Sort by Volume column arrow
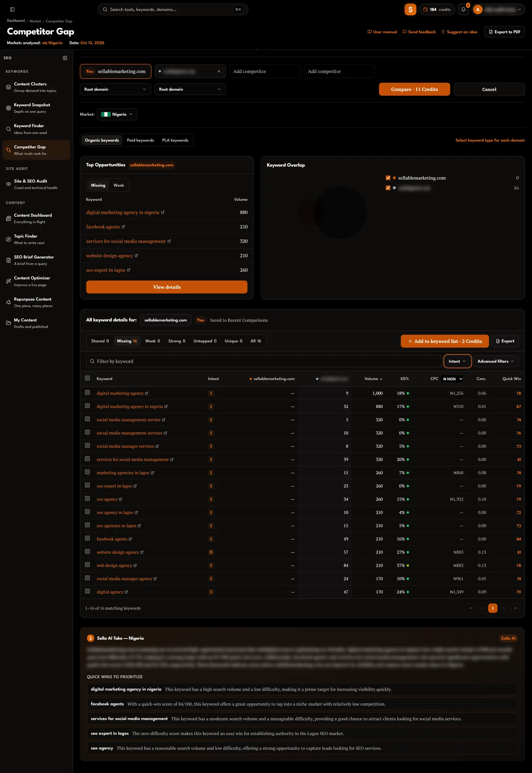The height and width of the screenshot is (773, 532). pyautogui.click(x=381, y=379)
